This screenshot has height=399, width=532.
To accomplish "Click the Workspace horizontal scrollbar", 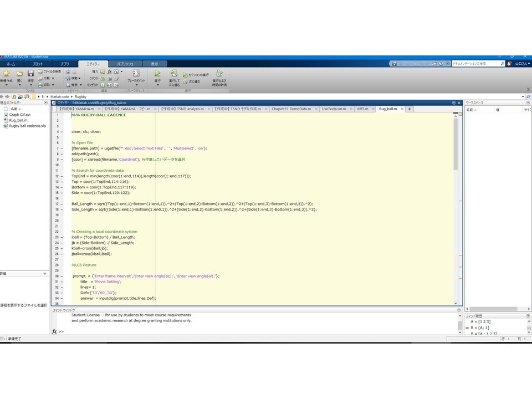I will click(x=498, y=309).
